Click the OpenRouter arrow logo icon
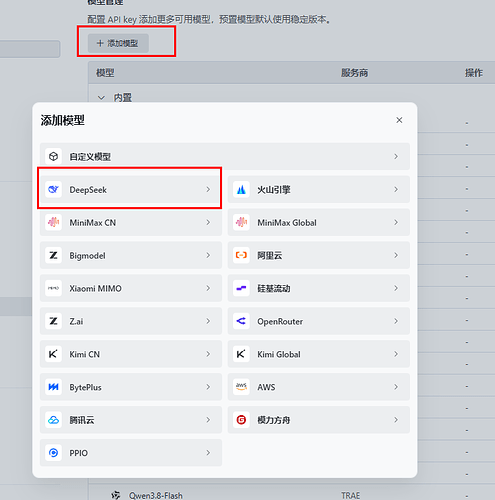495x500 pixels. click(241, 321)
